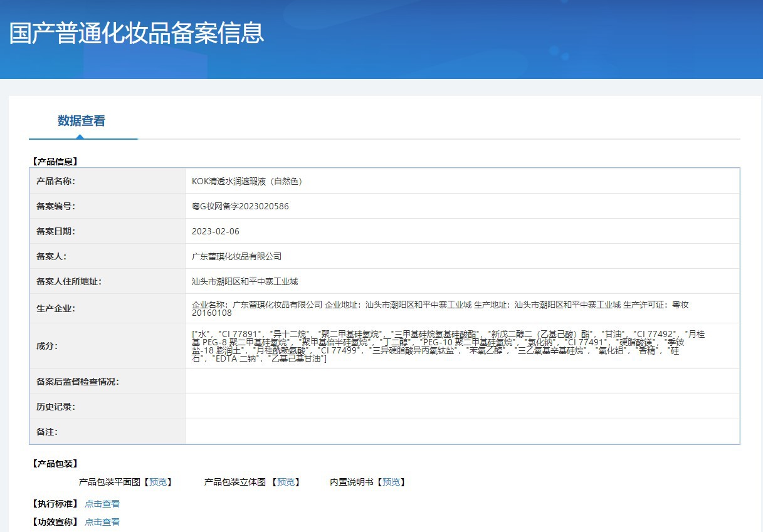Select record number 粤G妆网备字2023020586
Screen dimensions: 763x532
[240, 206]
